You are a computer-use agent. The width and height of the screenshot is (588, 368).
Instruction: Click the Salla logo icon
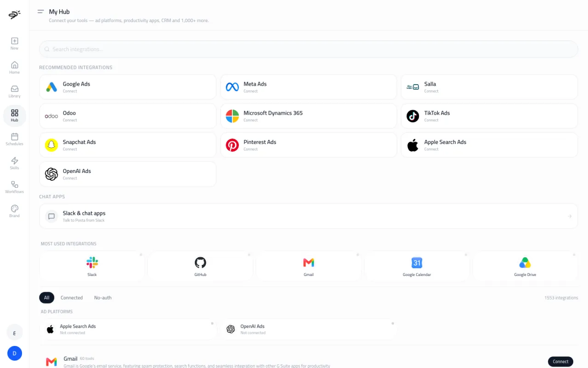pos(413,87)
